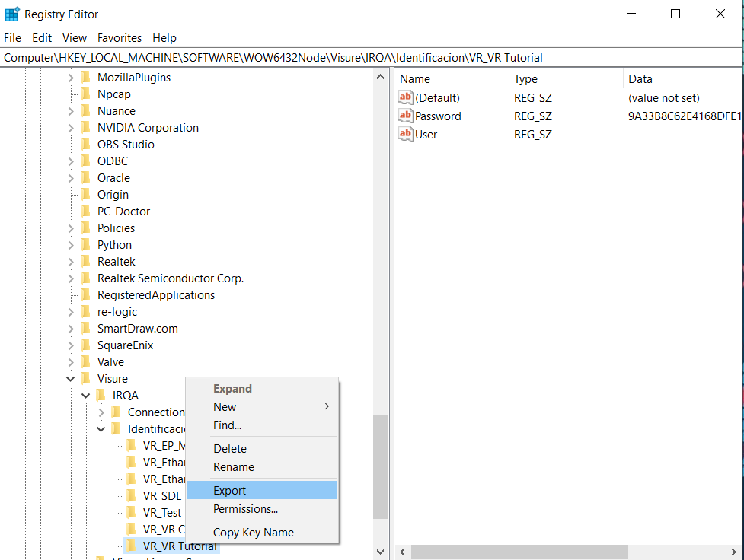
Task: Collapse the IRQA key
Action: (86, 396)
